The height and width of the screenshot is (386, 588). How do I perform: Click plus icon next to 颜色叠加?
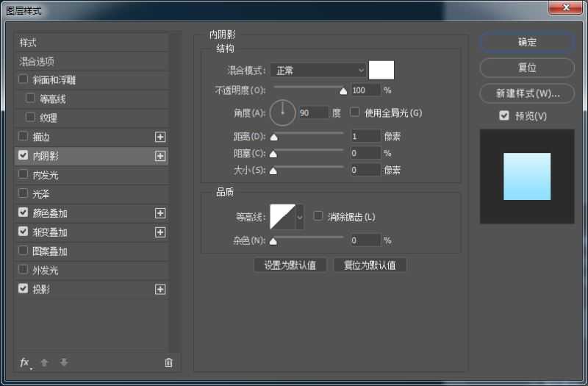click(160, 213)
